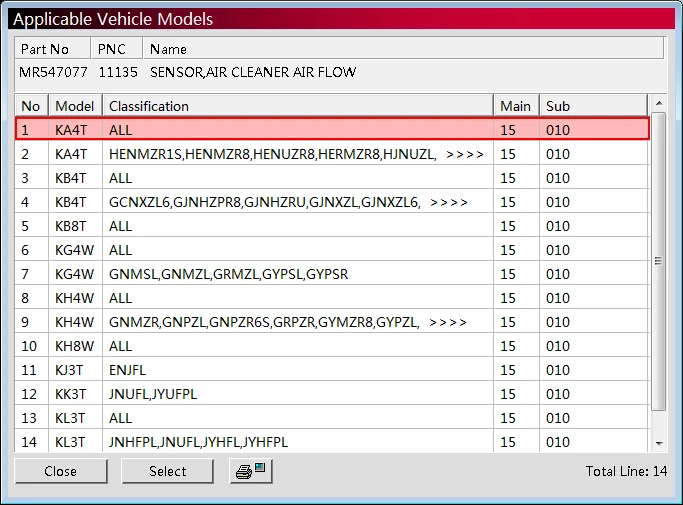Select row 1 KA4T ALL
683x505 pixels.
click(x=332, y=129)
